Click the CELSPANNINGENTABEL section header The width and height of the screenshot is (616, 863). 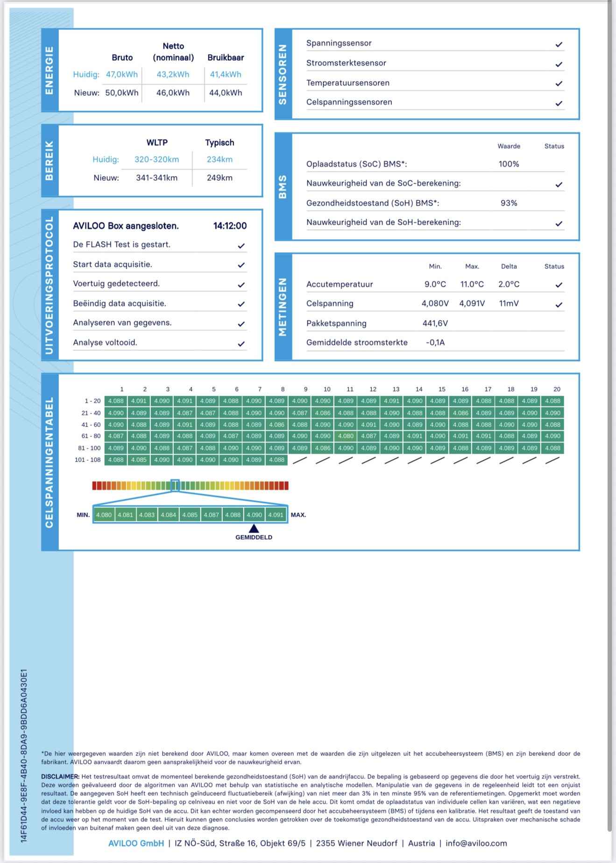click(x=50, y=462)
